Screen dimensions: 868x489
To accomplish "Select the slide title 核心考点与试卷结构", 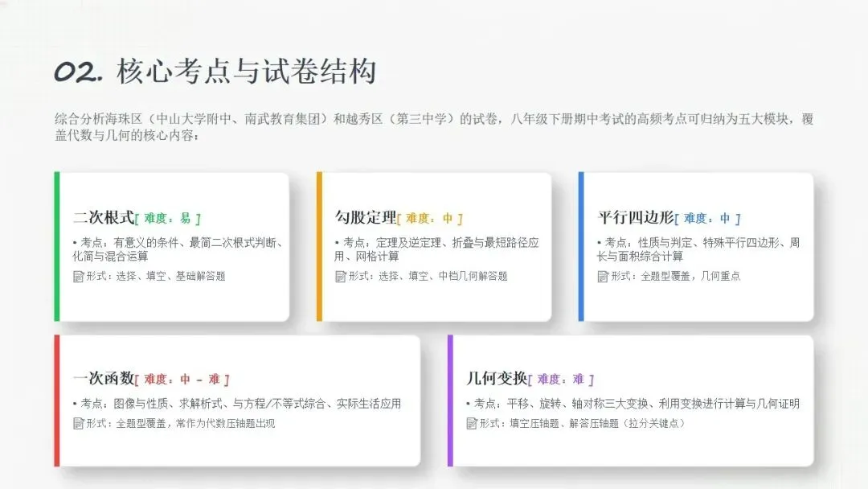I will point(247,72).
